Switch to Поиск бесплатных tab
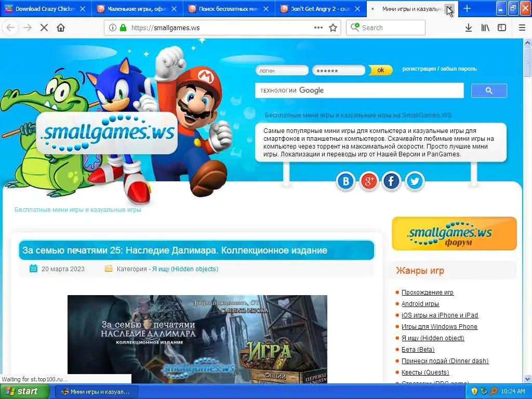The height and width of the screenshot is (399, 532). (x=229, y=9)
